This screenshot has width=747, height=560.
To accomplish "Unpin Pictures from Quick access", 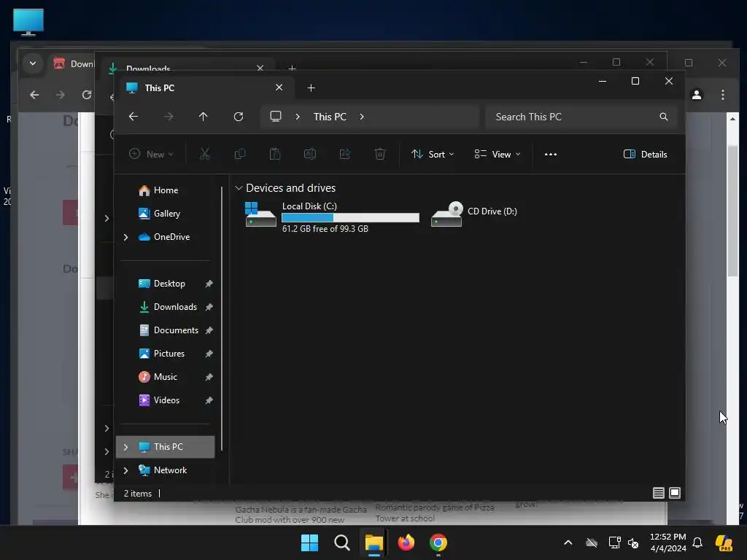I will (x=209, y=354).
